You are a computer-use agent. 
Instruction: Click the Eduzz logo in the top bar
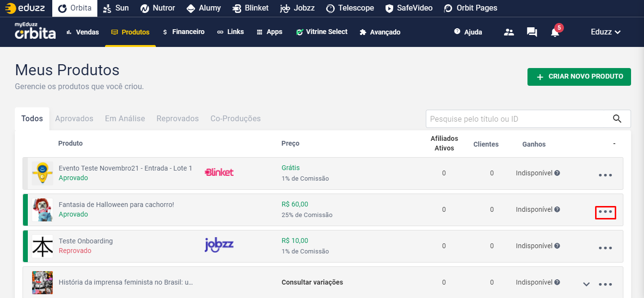click(25, 8)
